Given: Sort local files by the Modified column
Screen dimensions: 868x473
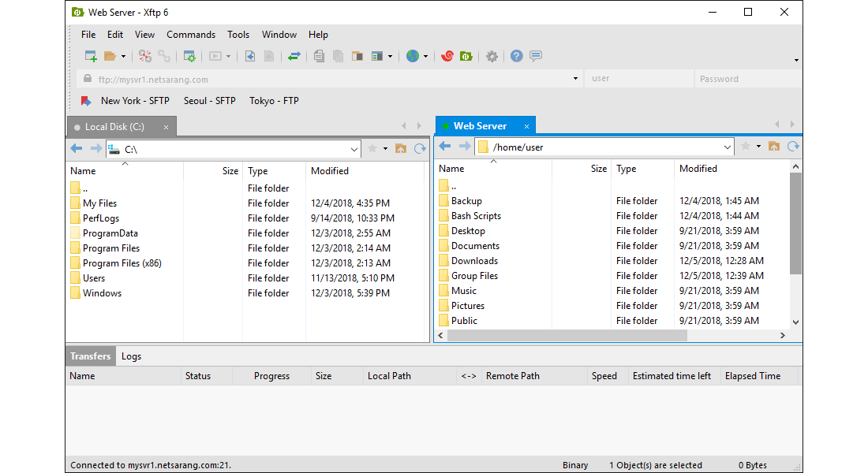Looking at the screenshot, I should [x=330, y=170].
